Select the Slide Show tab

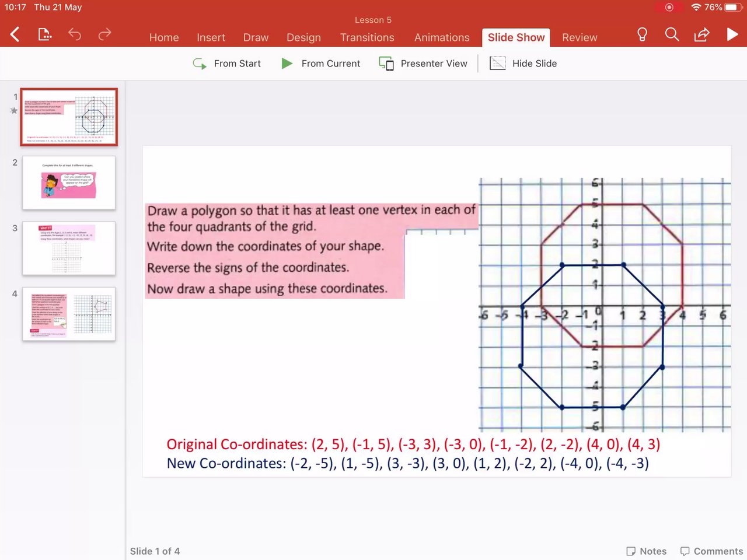(x=516, y=37)
